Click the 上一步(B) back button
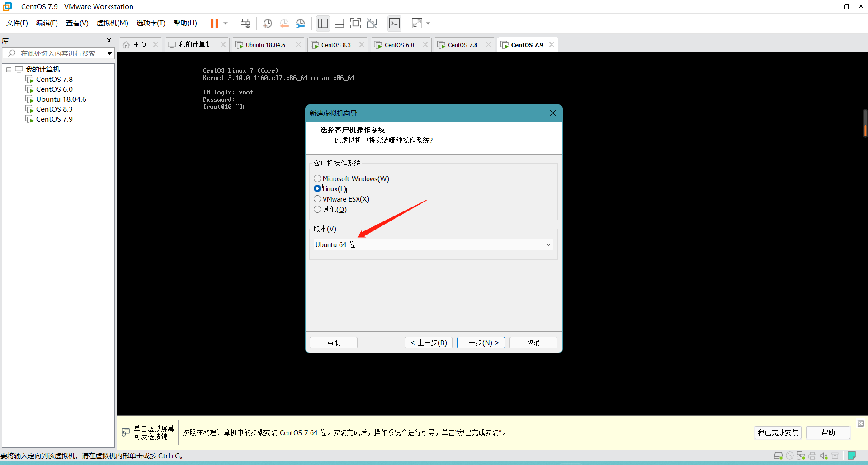 point(429,343)
